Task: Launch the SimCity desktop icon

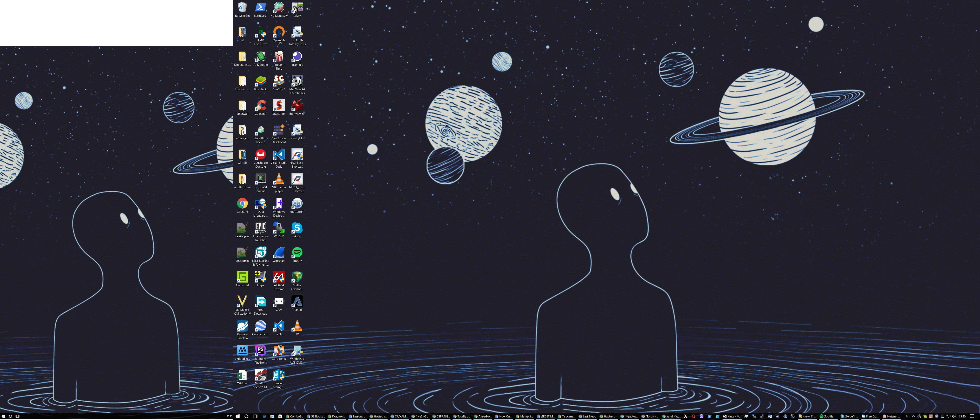Action: click(x=279, y=83)
